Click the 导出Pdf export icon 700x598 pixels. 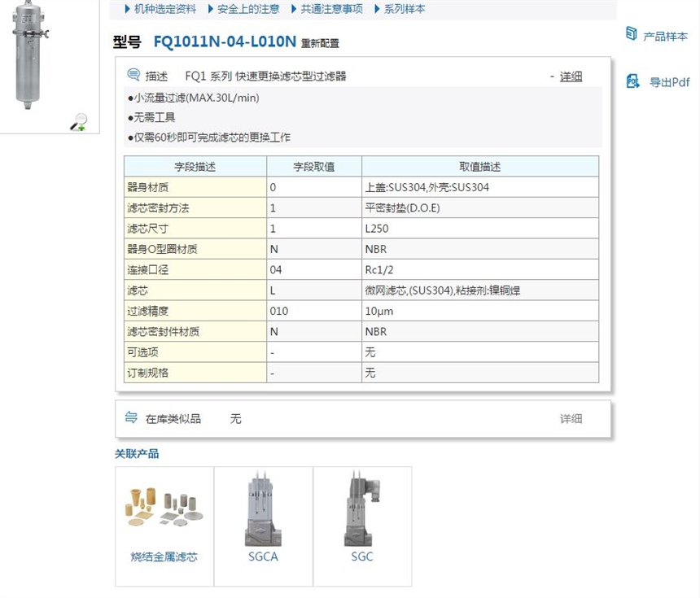(632, 81)
